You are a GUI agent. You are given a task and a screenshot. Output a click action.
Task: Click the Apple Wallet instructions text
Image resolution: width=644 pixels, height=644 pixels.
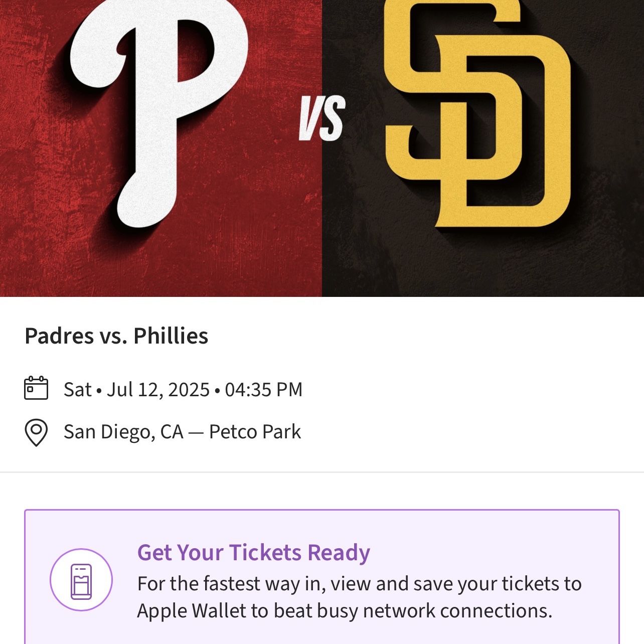click(359, 597)
